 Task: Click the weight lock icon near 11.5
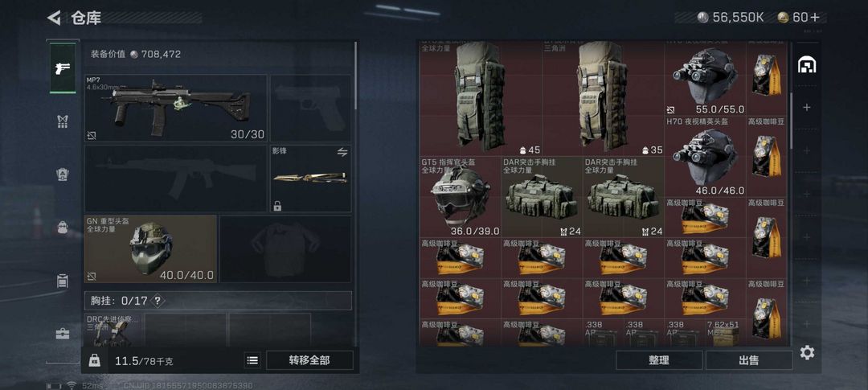[x=95, y=360]
